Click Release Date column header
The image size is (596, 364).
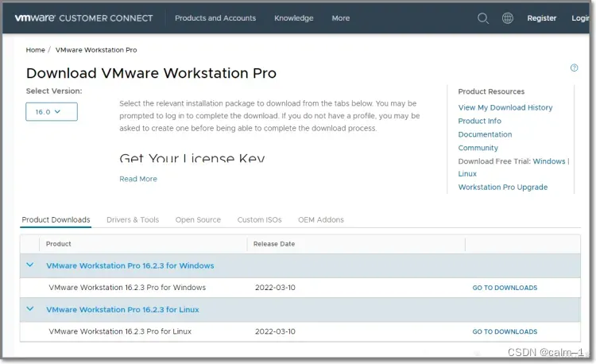[274, 244]
